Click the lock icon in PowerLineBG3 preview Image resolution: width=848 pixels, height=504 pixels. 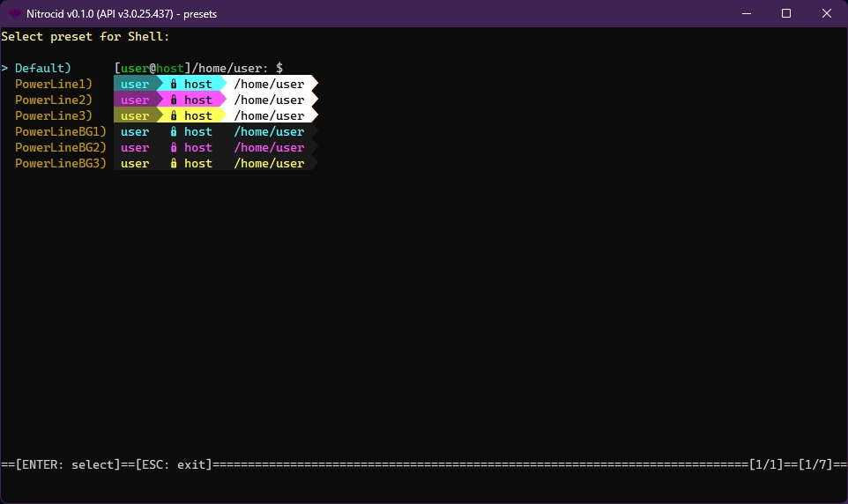pyautogui.click(x=174, y=164)
